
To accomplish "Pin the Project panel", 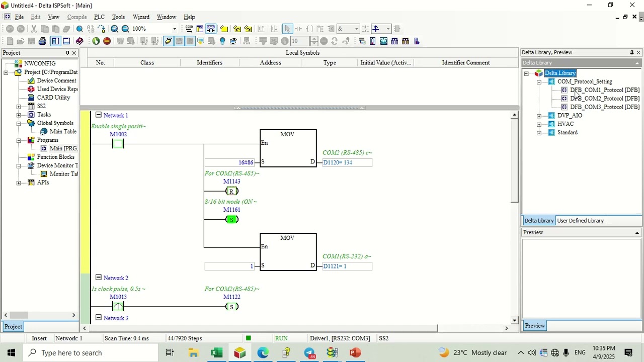I will [67, 53].
